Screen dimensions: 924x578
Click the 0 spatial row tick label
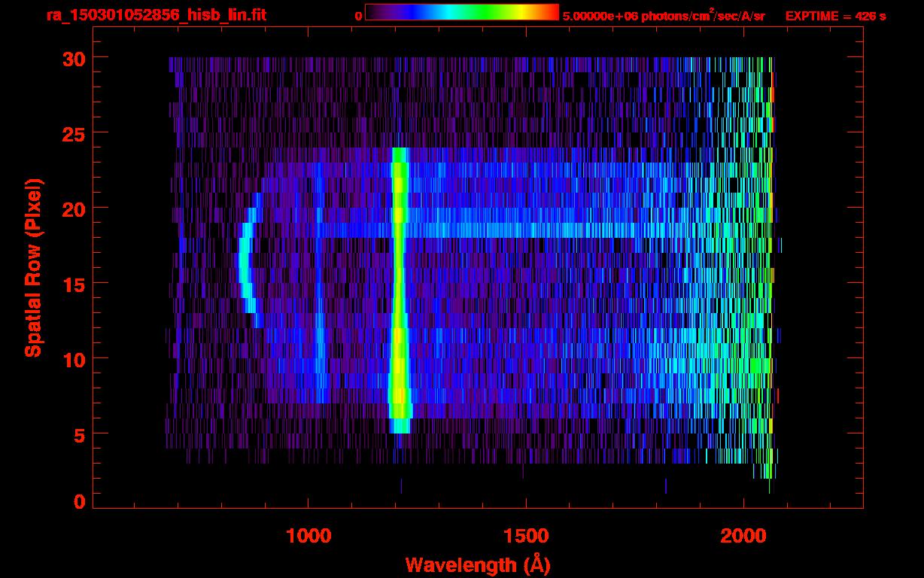click(79, 502)
